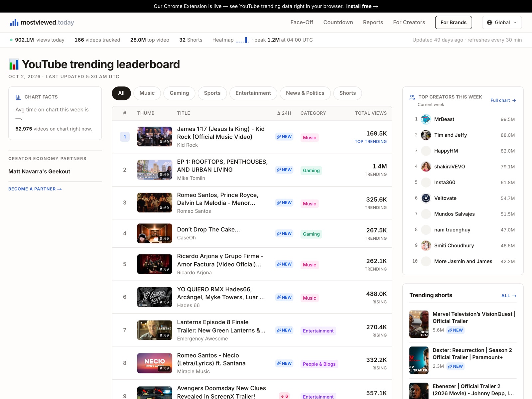Click NEW badge on Kid Rock row

284,137
